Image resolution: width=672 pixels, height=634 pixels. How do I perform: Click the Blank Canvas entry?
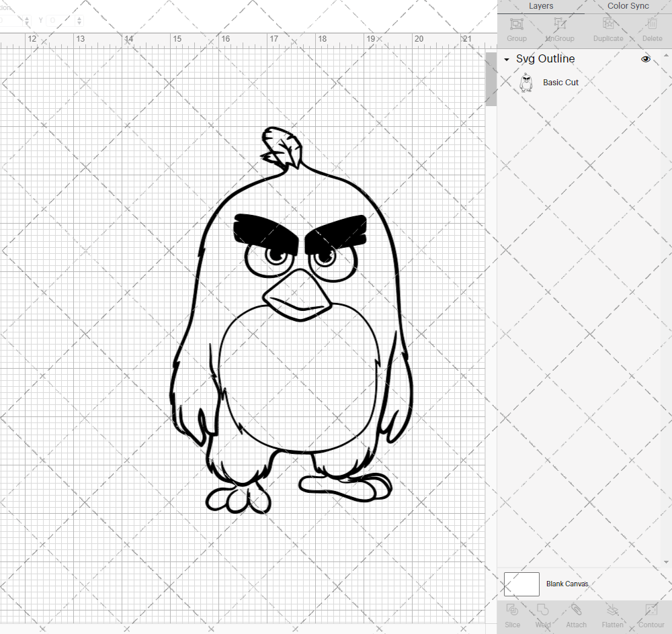pyautogui.click(x=567, y=584)
